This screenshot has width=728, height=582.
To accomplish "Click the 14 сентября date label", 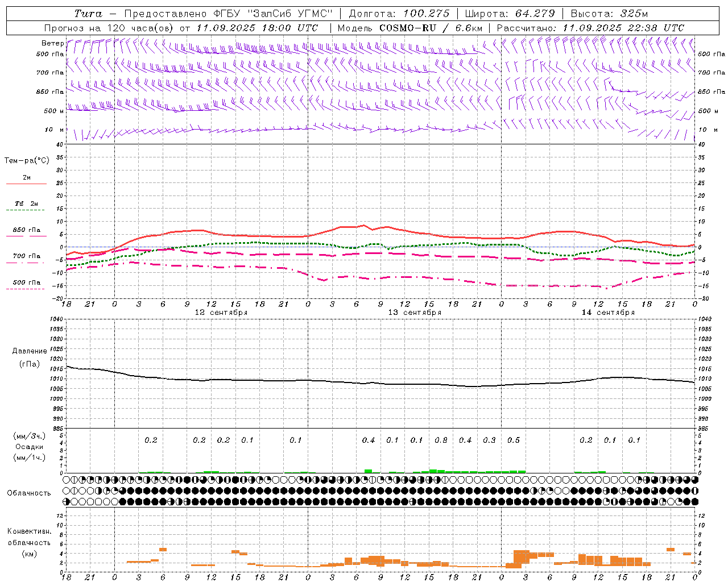I will [x=608, y=313].
